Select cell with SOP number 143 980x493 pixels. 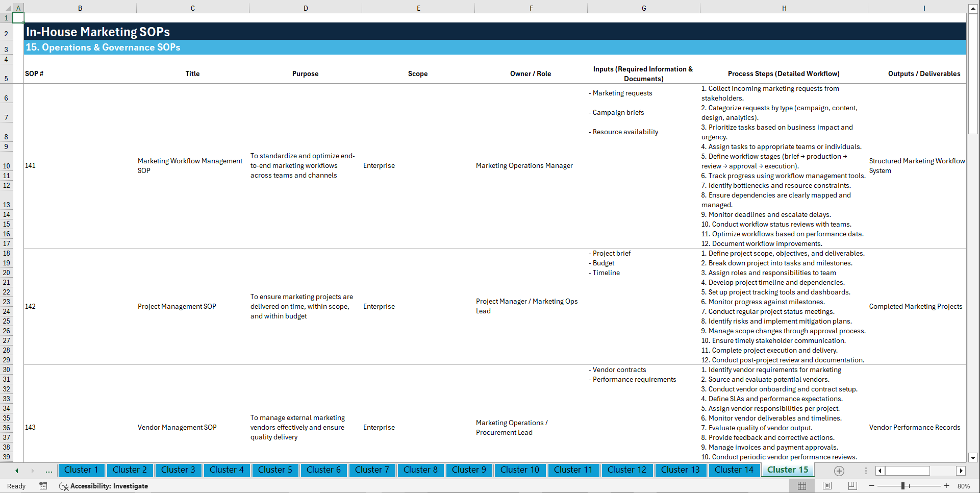click(80, 427)
